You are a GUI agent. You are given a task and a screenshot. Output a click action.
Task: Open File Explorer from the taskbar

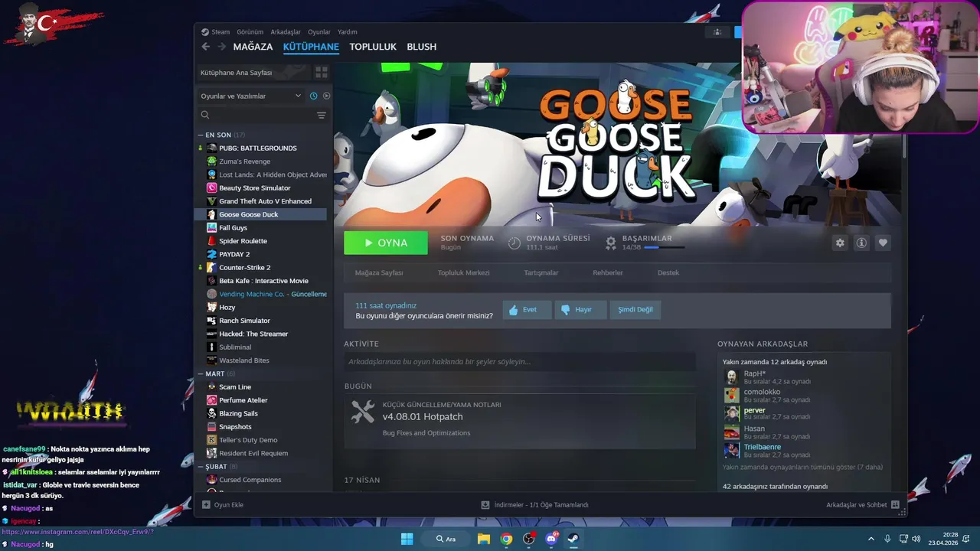point(484,539)
